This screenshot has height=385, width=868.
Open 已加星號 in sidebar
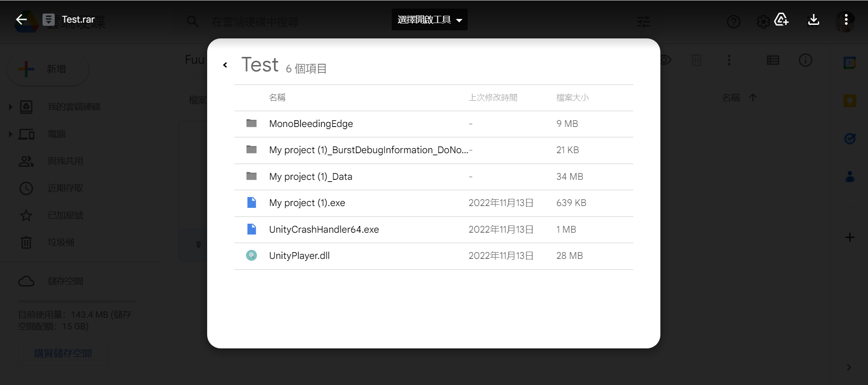click(65, 216)
